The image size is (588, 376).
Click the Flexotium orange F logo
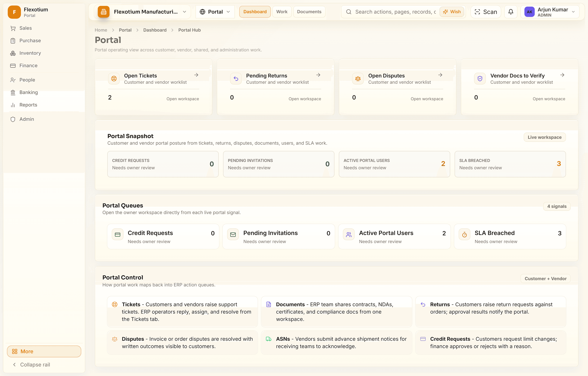coord(14,12)
